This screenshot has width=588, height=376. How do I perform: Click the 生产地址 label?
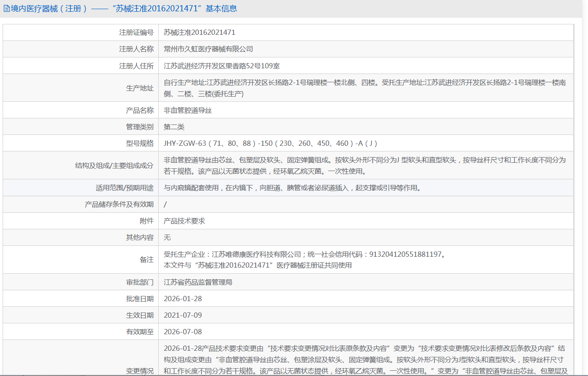(x=140, y=88)
